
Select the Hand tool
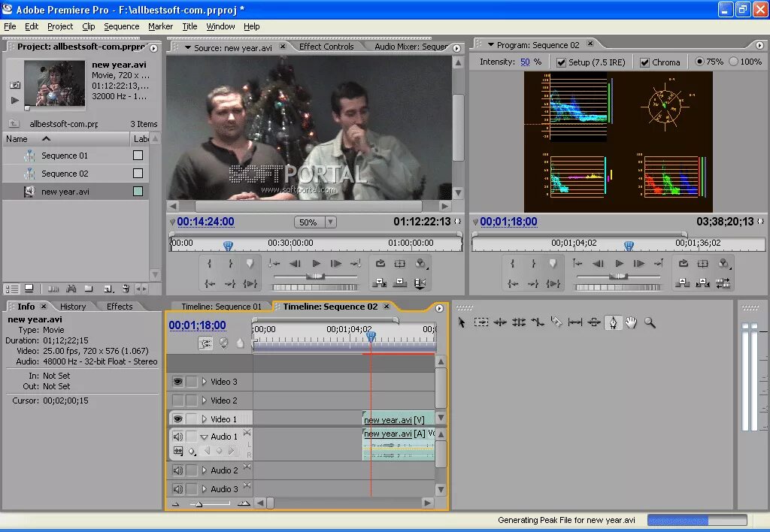pos(632,322)
